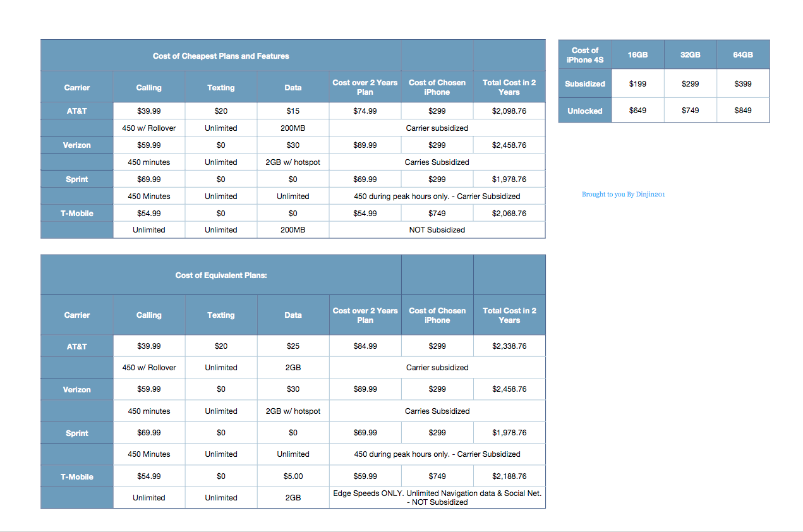This screenshot has width=803, height=532.
Task: Select the Verizon label in equivalent plans table
Action: (x=77, y=389)
